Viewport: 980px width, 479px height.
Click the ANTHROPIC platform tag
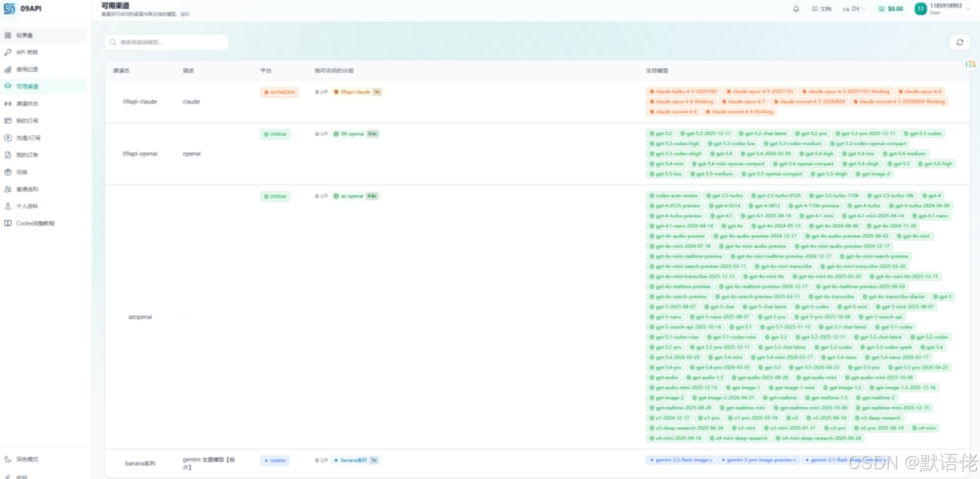click(x=280, y=92)
